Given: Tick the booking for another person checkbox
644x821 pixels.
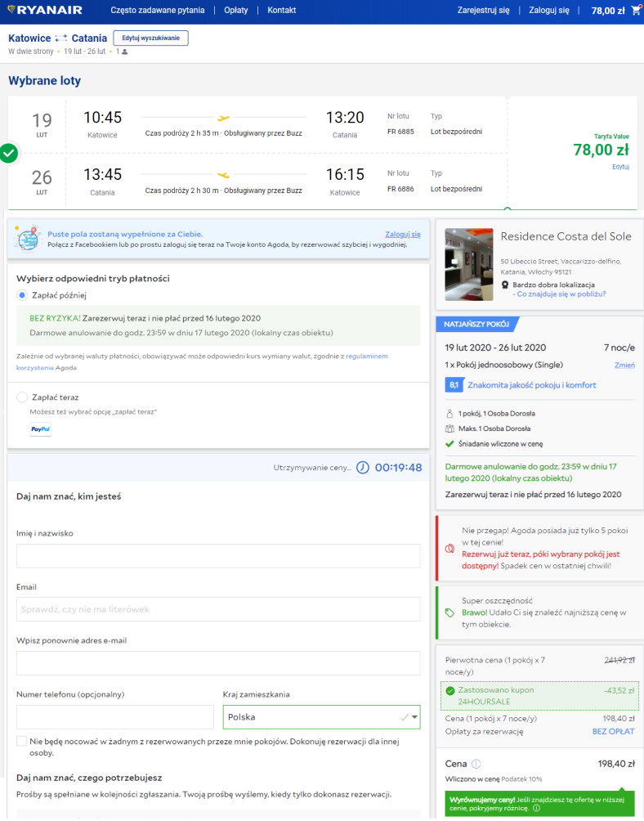Looking at the screenshot, I should pos(21,741).
